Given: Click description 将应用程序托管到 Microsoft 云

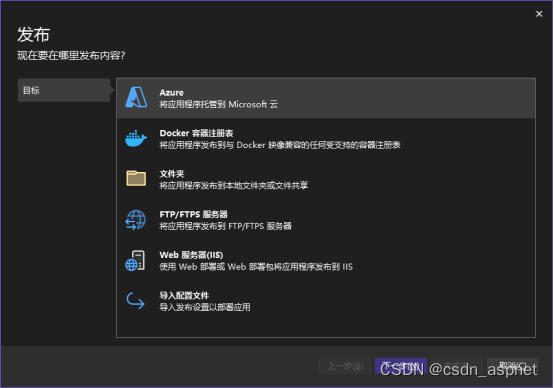Looking at the screenshot, I should coord(218,105).
